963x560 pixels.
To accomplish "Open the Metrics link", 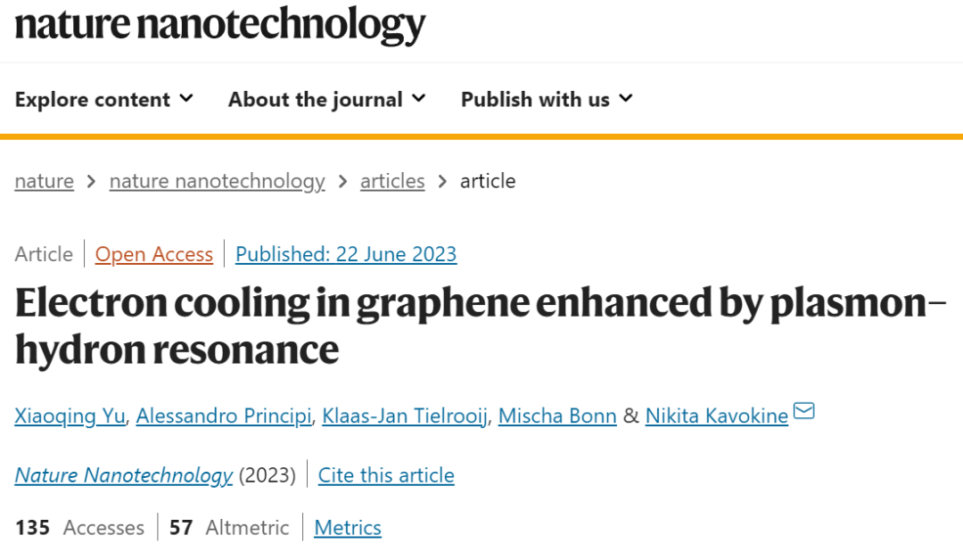I will click(348, 528).
